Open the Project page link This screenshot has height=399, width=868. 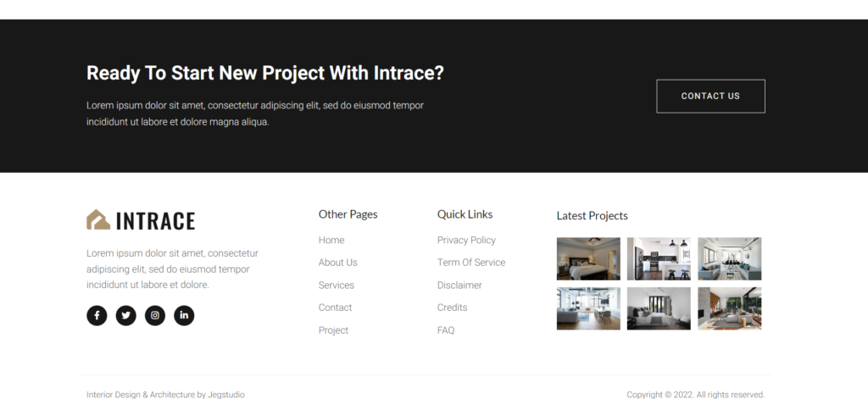pos(333,330)
